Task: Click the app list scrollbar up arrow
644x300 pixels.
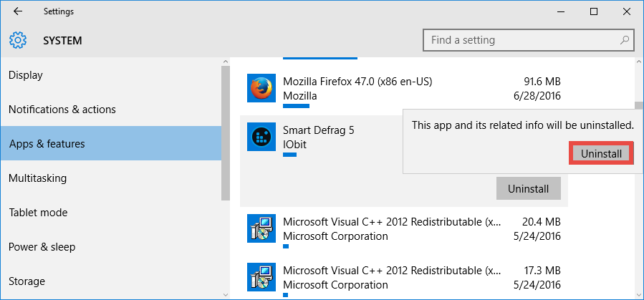Action: click(x=638, y=62)
